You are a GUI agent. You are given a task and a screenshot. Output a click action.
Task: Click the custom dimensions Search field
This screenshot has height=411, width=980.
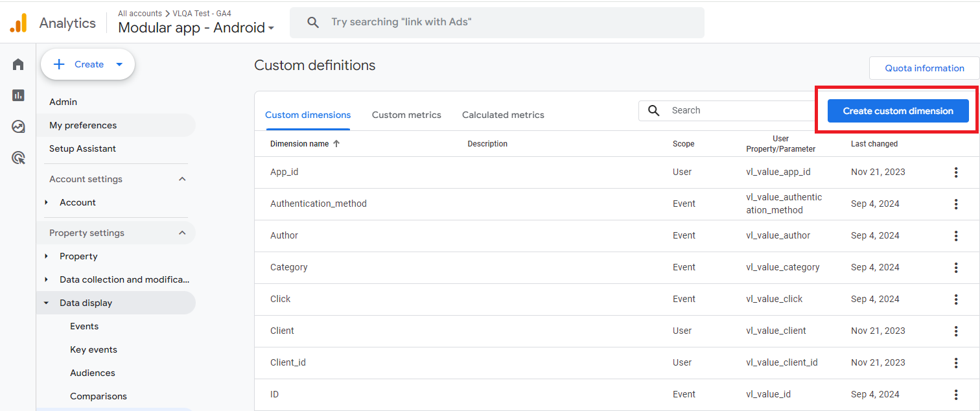(728, 110)
